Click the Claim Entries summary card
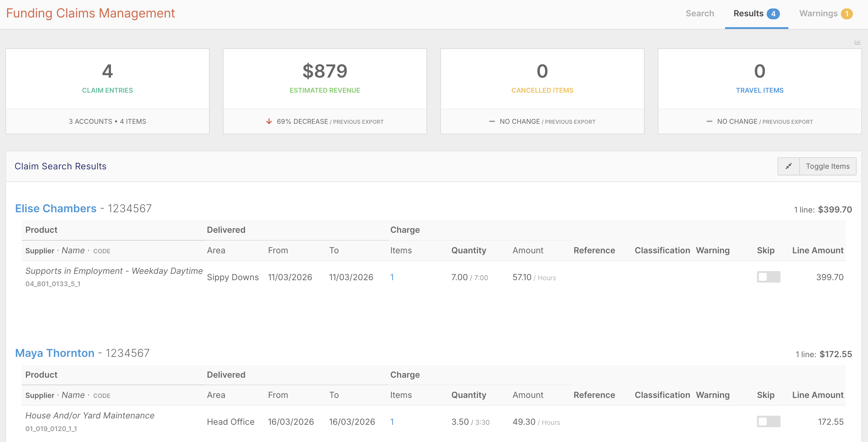 [107, 91]
